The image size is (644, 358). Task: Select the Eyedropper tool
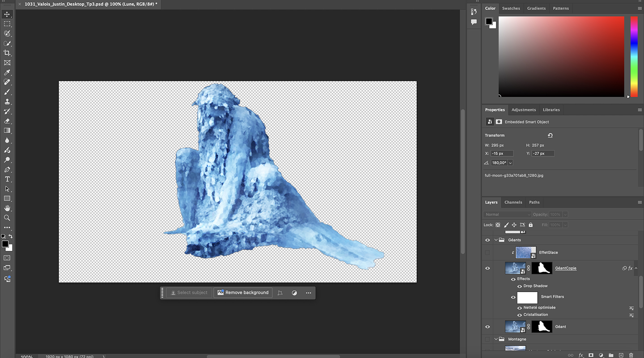(7, 72)
